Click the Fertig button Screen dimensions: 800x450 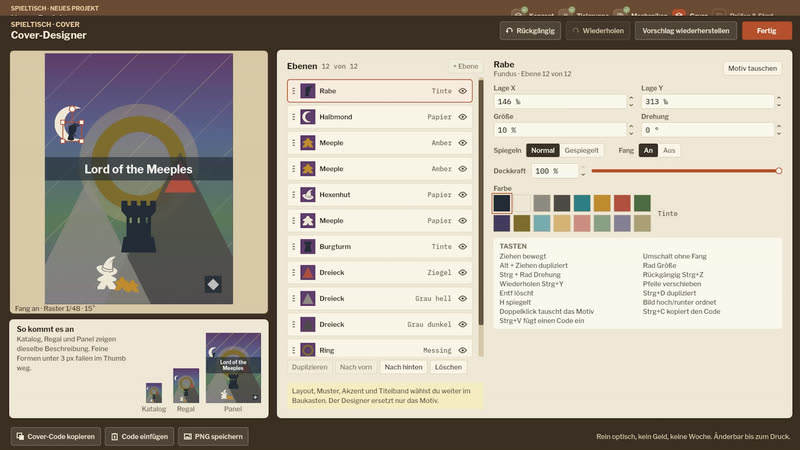click(x=766, y=31)
